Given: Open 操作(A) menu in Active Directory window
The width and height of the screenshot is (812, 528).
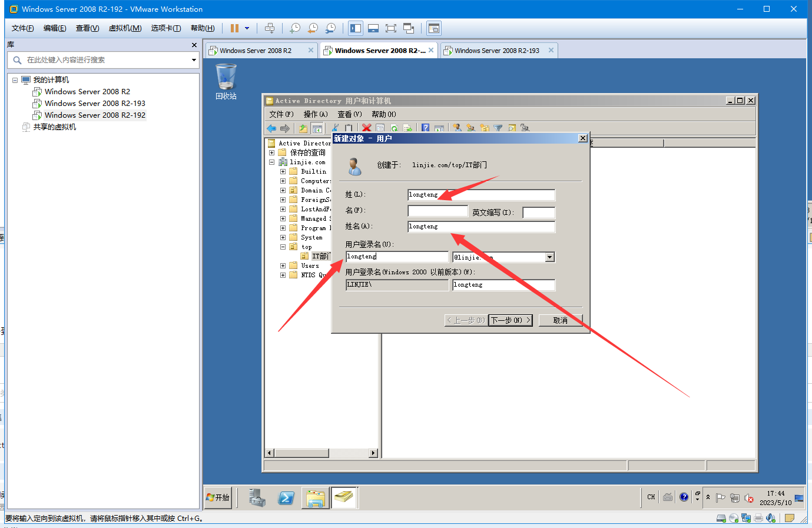Looking at the screenshot, I should click(316, 114).
